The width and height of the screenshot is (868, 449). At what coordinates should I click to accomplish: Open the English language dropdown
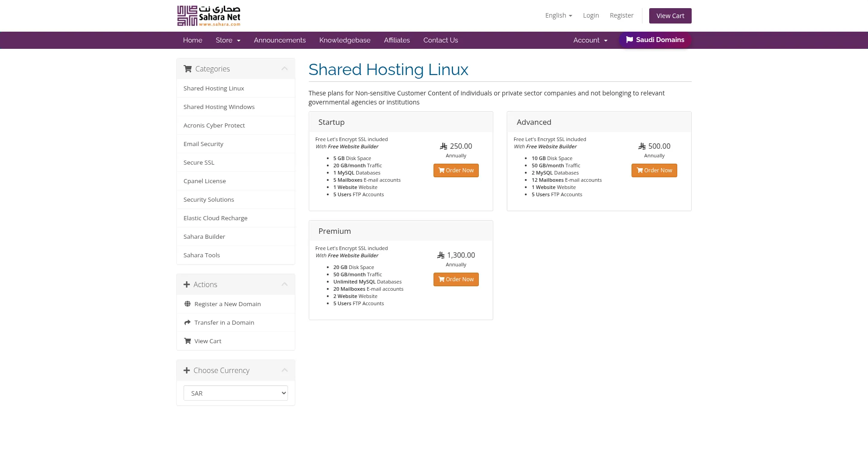[558, 15]
